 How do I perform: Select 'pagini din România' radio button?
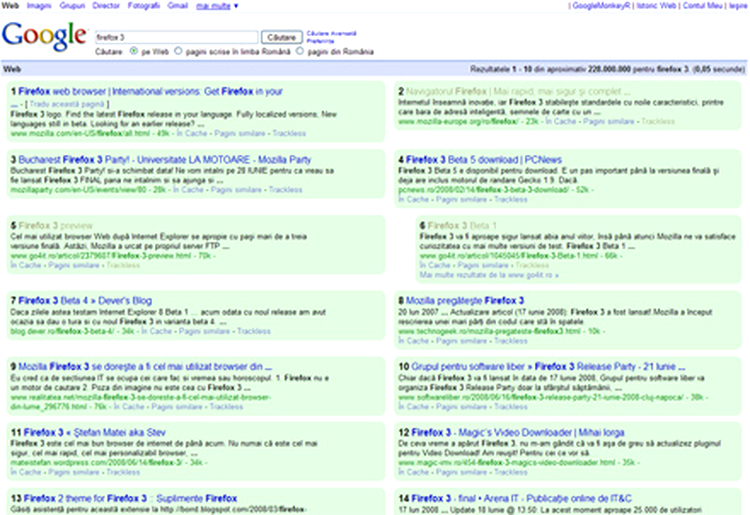tap(300, 51)
